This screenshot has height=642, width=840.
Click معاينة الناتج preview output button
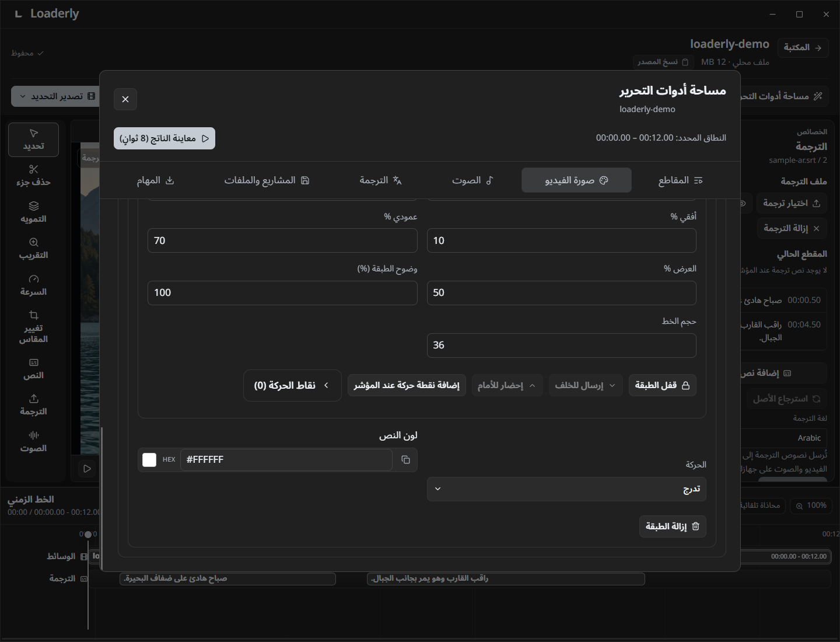164,138
